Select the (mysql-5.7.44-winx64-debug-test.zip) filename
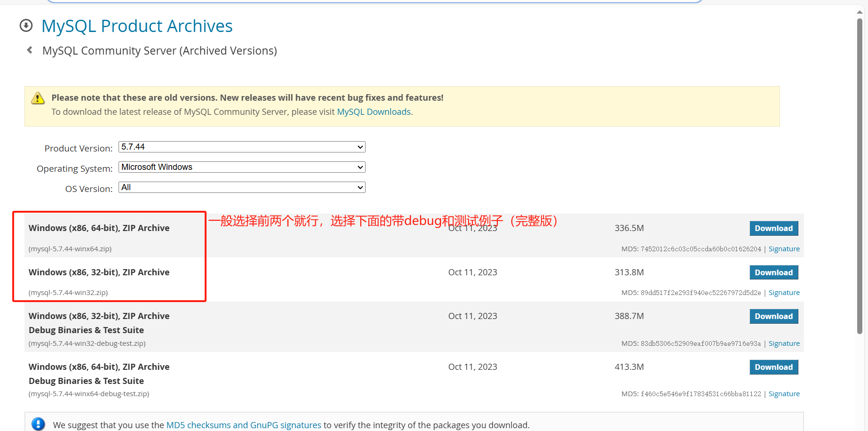868x431 pixels. pyautogui.click(x=89, y=394)
